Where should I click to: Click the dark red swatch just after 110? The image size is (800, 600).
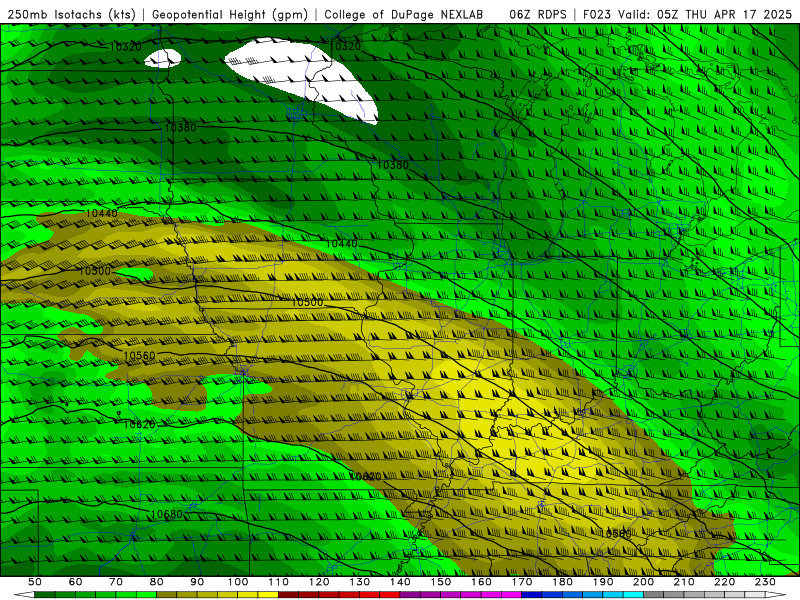coord(288,595)
